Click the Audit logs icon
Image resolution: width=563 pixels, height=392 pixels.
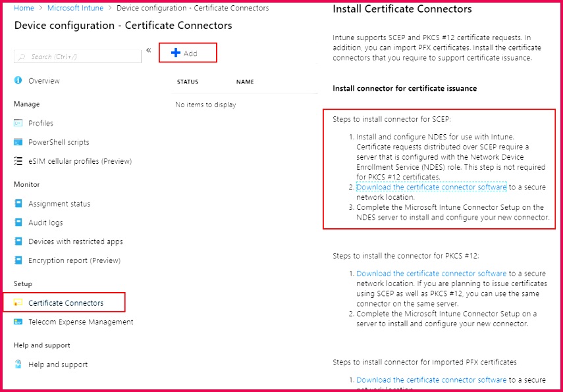coord(18,222)
